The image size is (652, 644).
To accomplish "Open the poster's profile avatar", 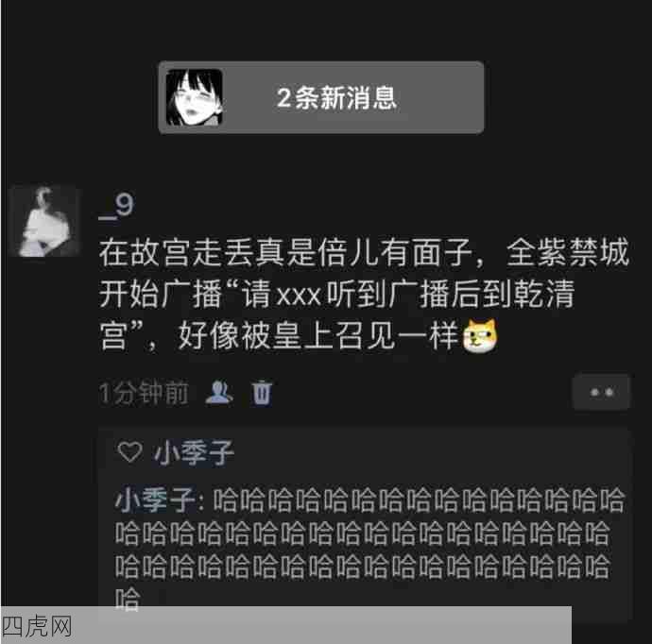I will [44, 221].
